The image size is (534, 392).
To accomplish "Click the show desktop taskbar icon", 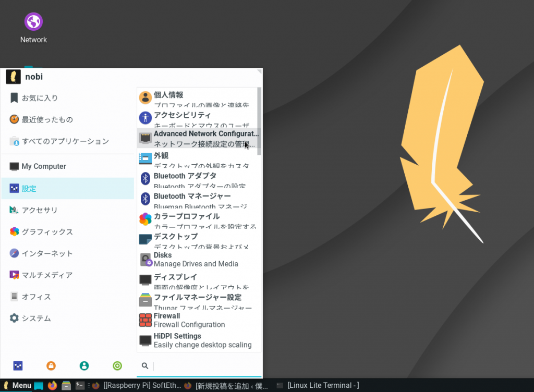I will coord(39,386).
